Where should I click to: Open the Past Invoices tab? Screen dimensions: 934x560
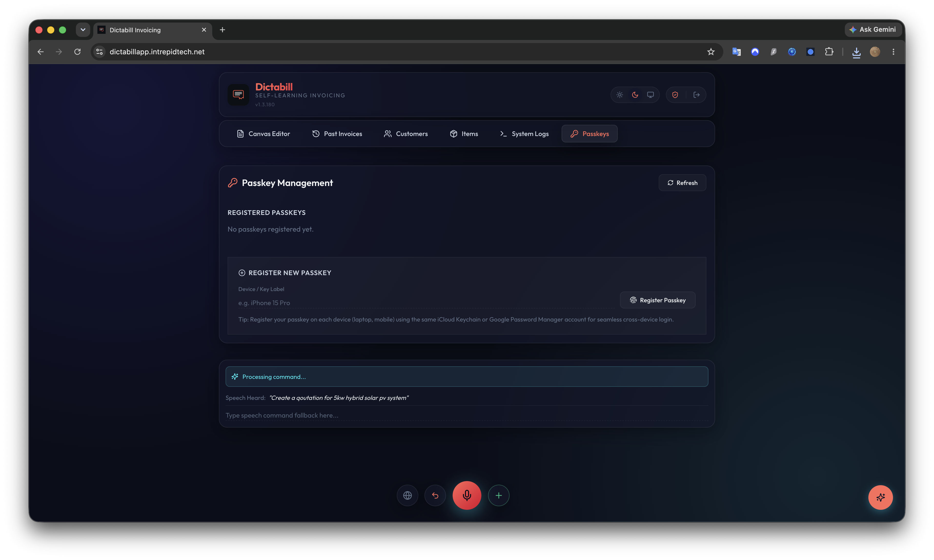point(337,133)
